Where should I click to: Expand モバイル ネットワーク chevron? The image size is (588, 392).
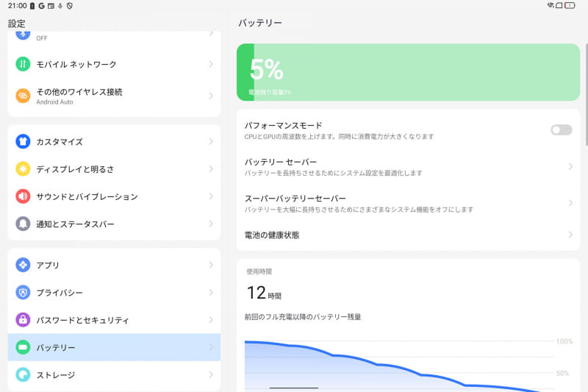[x=211, y=64]
